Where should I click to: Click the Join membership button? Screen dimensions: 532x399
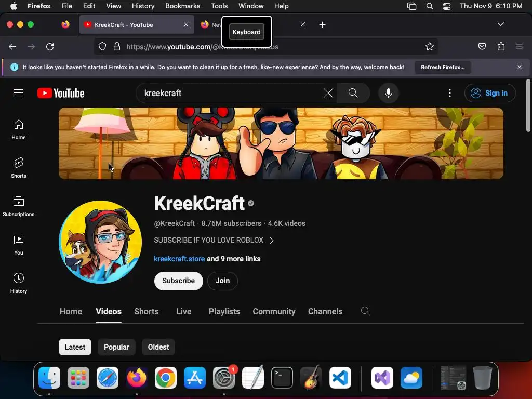click(x=222, y=281)
